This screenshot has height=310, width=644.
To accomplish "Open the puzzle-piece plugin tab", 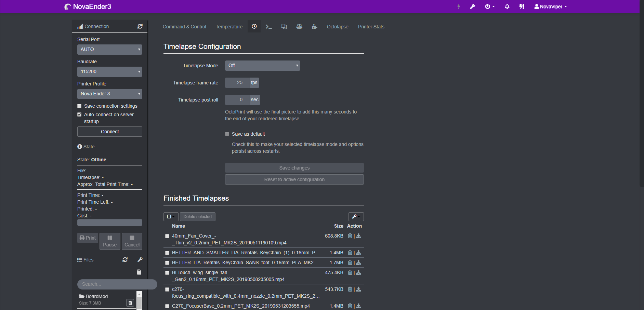I will click(x=314, y=26).
